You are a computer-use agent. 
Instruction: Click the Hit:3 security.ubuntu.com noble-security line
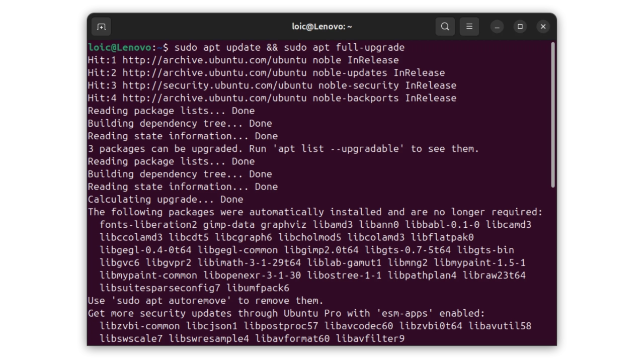(x=272, y=85)
